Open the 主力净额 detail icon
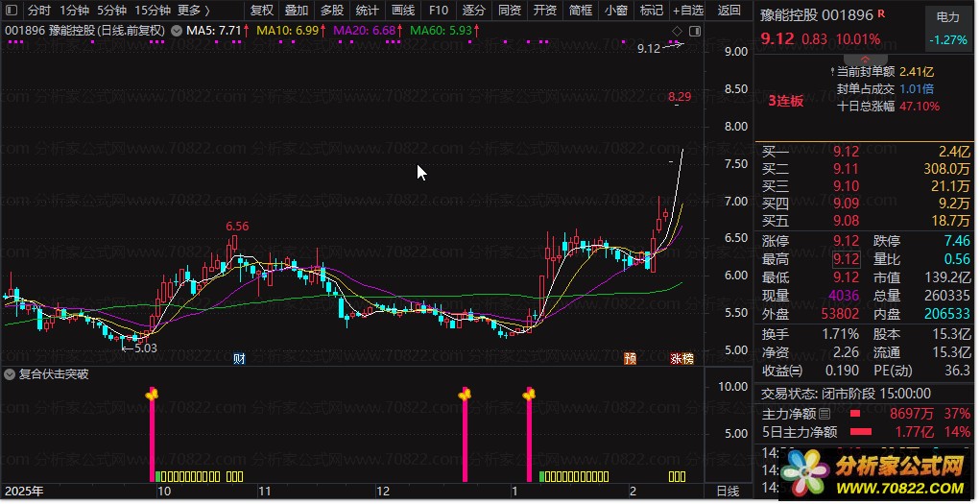The width and height of the screenshot is (980, 504). coord(825,414)
